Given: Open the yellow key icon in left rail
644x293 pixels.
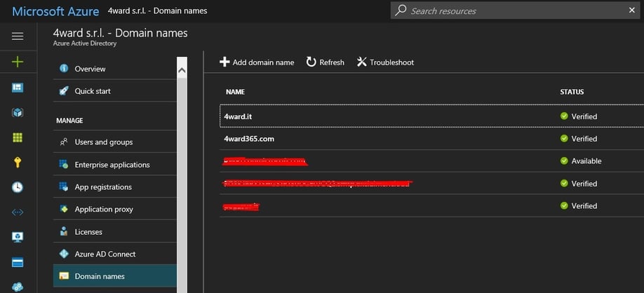Looking at the screenshot, I should pyautogui.click(x=18, y=163).
